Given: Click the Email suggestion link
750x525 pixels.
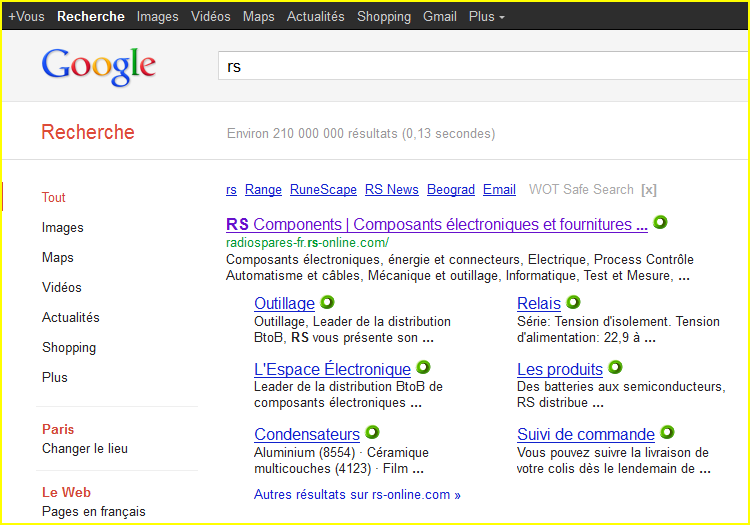Looking at the screenshot, I should click(499, 190).
